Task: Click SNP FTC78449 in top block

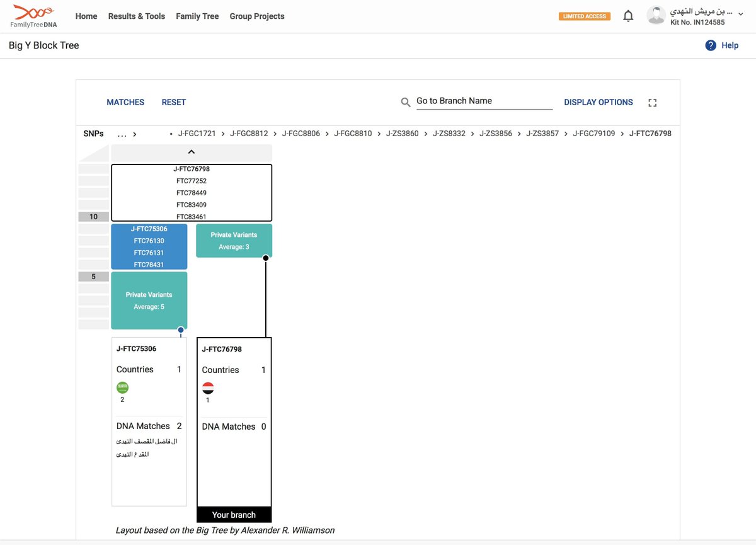Action: pyautogui.click(x=192, y=193)
